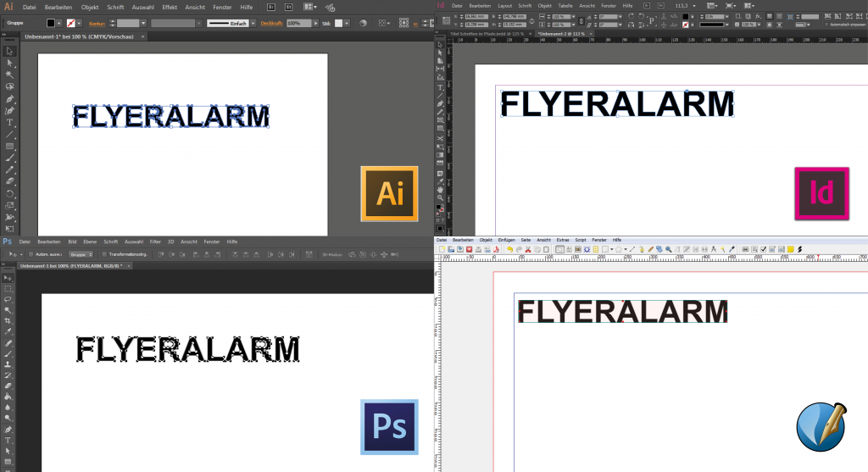Toggle the 'Transformationsstrg.' checkbox

tap(103, 254)
